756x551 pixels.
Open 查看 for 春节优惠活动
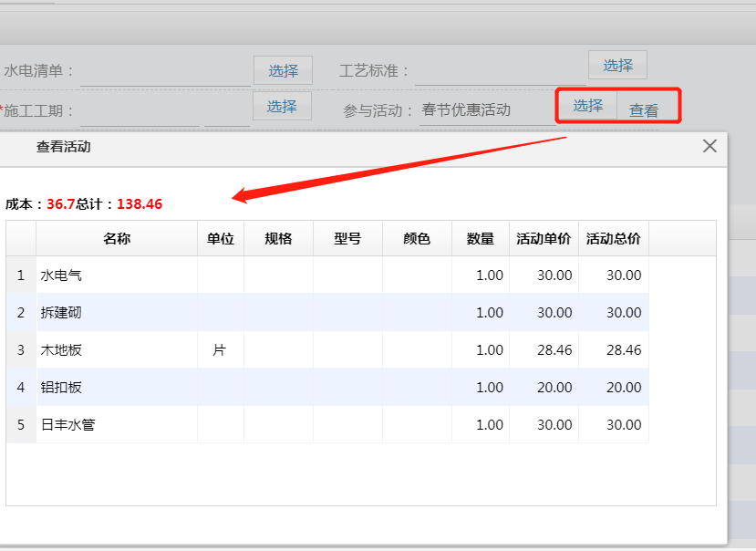click(x=644, y=110)
